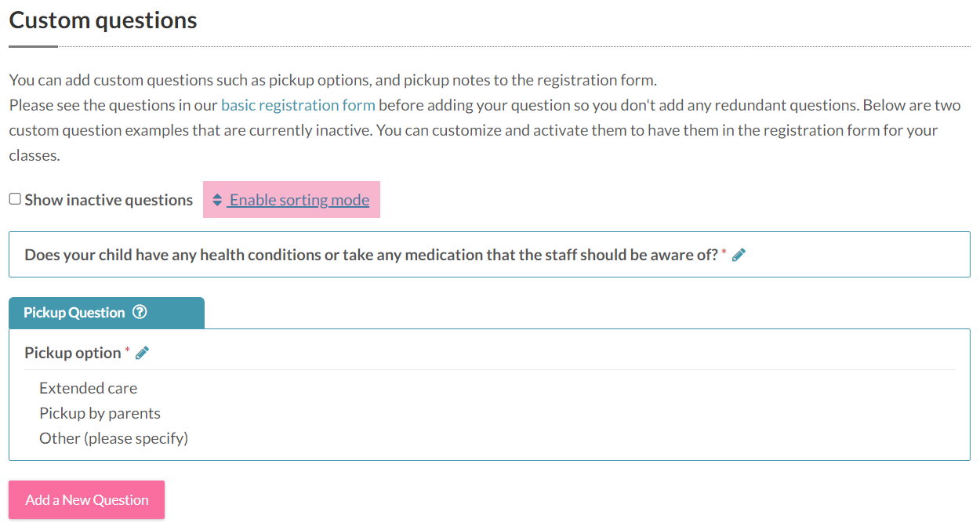
Task: Click the red asterisk after Pickup option
Action: point(128,351)
